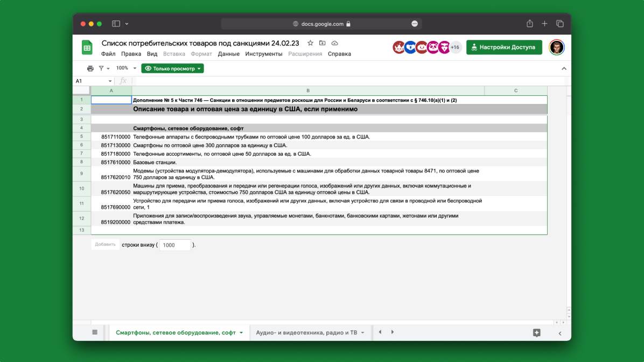The image size is (644, 362).
Task: Click the print icon in toolbar
Action: point(90,68)
